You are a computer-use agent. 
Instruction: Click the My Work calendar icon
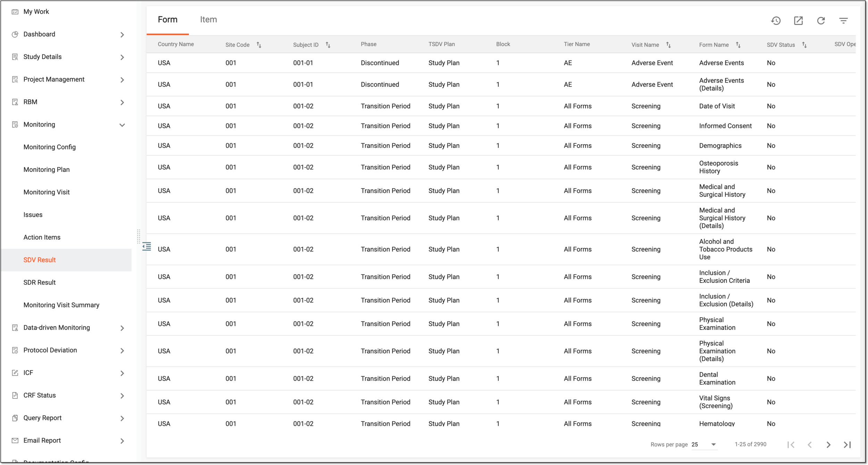point(15,12)
